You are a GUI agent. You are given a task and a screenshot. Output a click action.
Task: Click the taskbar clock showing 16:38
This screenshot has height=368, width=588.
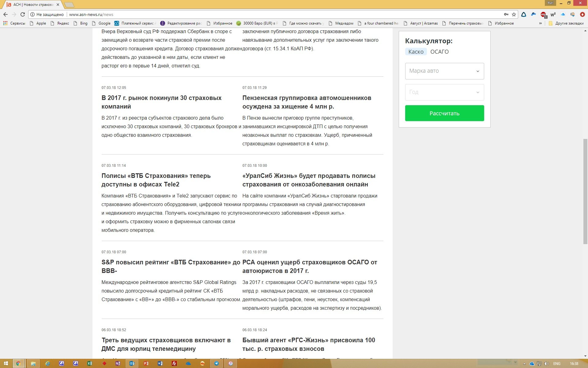coord(574,364)
